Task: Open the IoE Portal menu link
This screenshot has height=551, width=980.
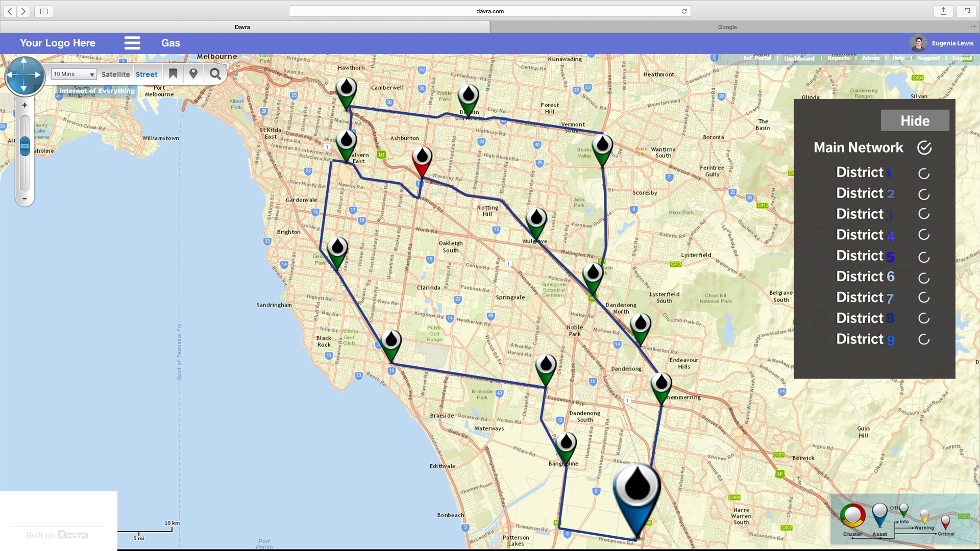Action: pyautogui.click(x=757, y=58)
